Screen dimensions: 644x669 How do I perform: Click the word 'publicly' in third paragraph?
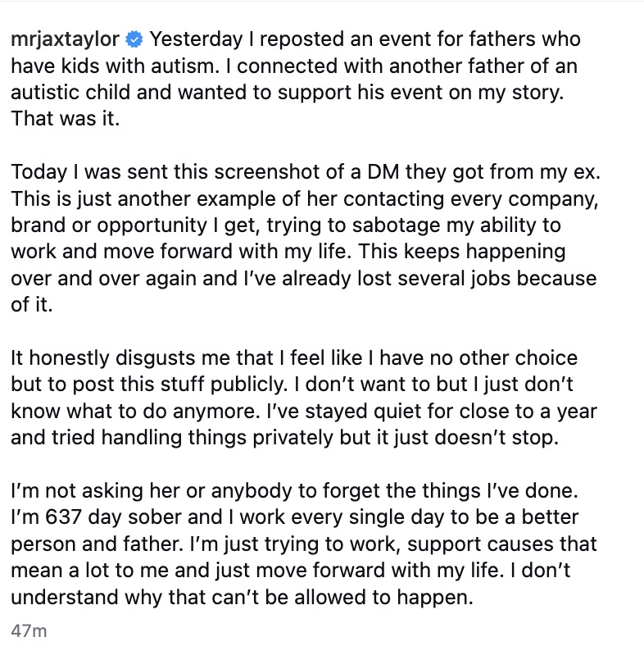246,385
